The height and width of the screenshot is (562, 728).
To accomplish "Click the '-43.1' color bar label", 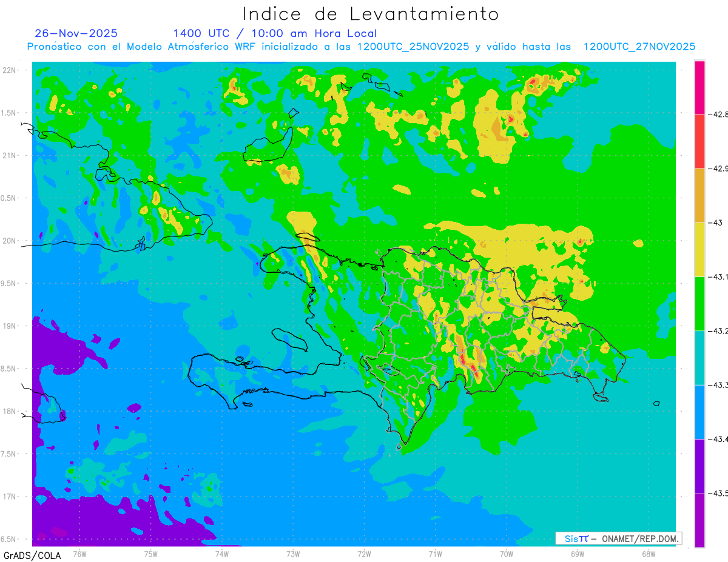I will pyautogui.click(x=718, y=276).
